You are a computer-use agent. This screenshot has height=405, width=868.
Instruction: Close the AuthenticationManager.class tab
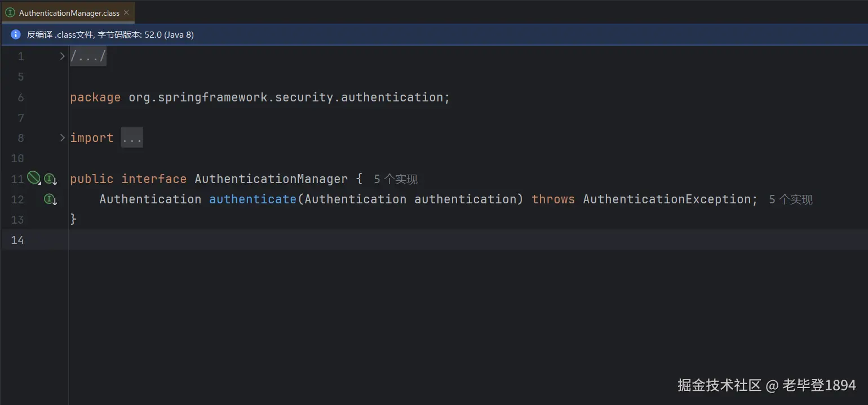126,12
